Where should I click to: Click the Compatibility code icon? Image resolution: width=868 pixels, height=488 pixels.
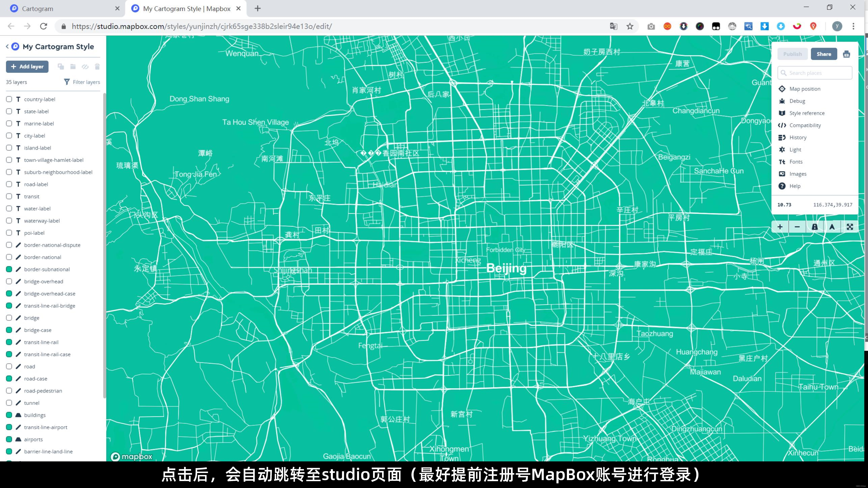[782, 125]
